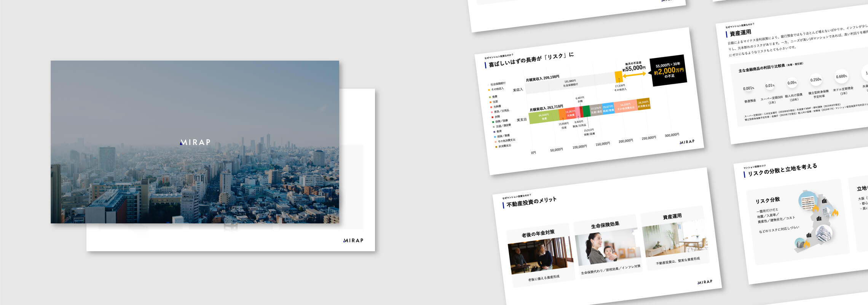
Task: Click the blue 娯楽/教養 segment in the bar
Action: (608, 108)
